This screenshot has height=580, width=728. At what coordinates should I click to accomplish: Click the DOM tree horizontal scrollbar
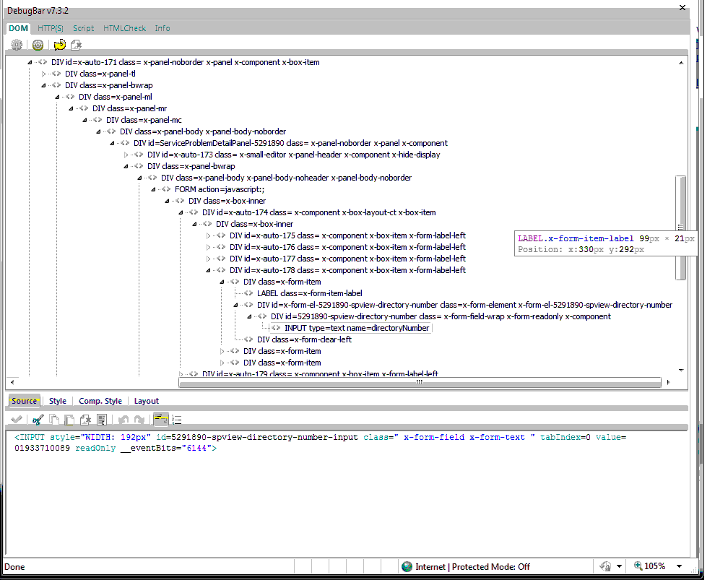click(419, 382)
